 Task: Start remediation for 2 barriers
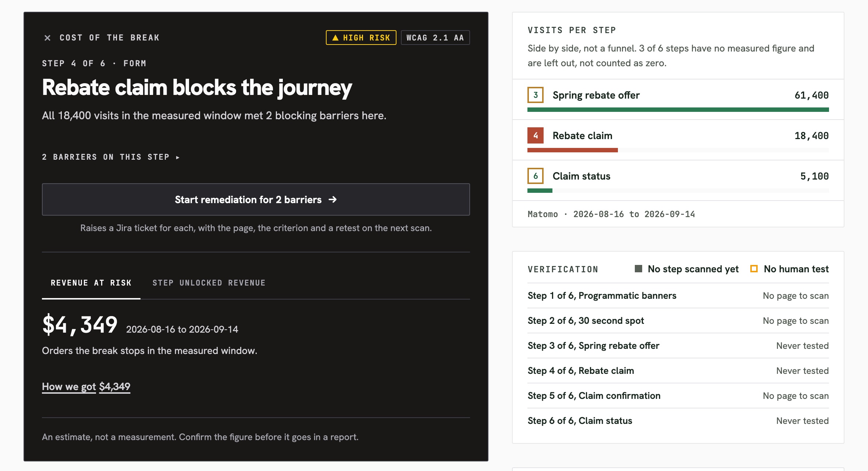(x=256, y=199)
